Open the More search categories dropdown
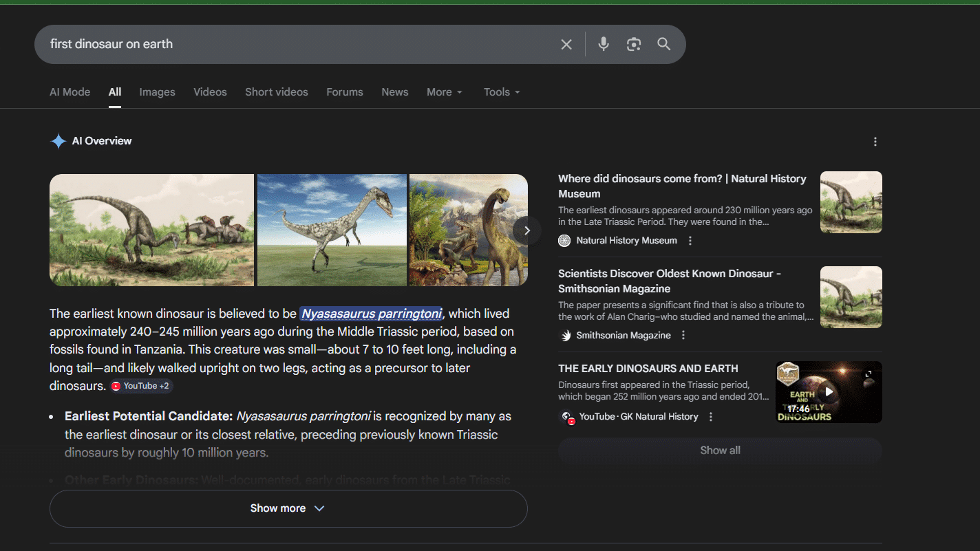 pyautogui.click(x=444, y=91)
